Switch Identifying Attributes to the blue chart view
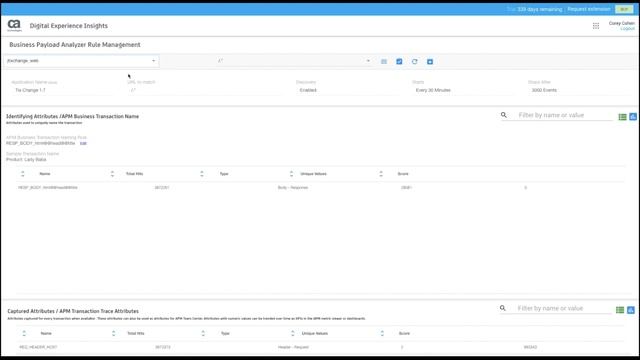 (x=633, y=117)
